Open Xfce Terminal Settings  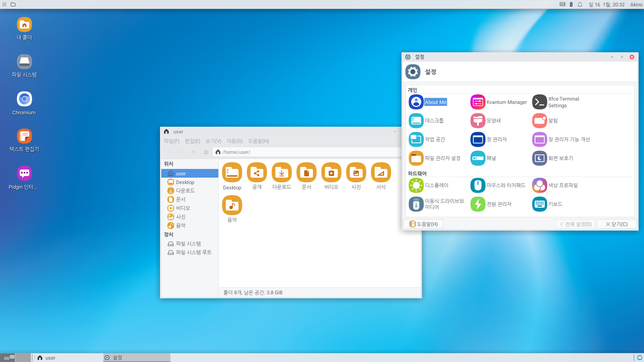point(539,102)
